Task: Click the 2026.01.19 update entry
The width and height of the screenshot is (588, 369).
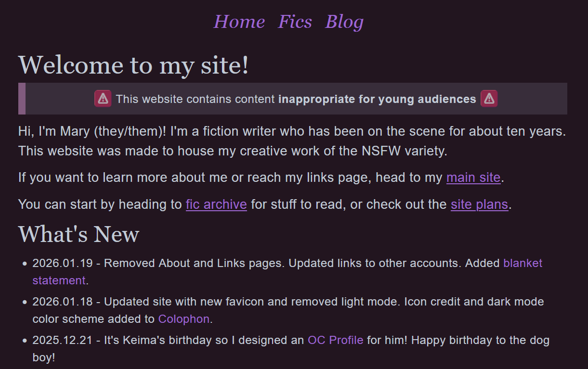Action: click(x=193, y=263)
